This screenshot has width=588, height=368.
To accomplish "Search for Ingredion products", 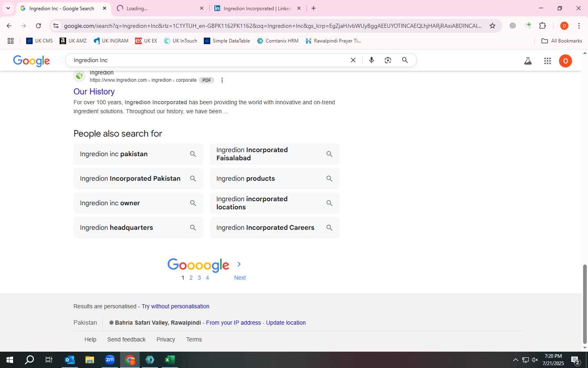I will point(275,179).
